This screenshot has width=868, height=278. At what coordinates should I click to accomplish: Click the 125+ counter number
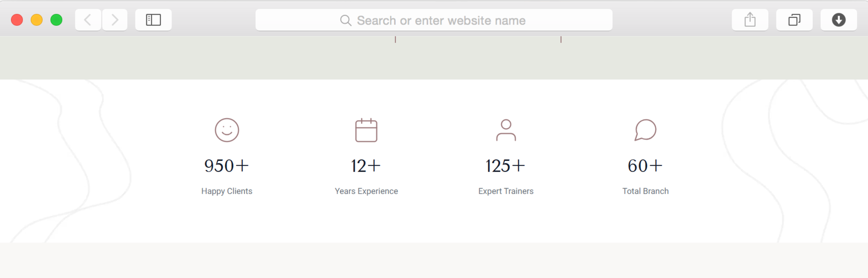(505, 166)
